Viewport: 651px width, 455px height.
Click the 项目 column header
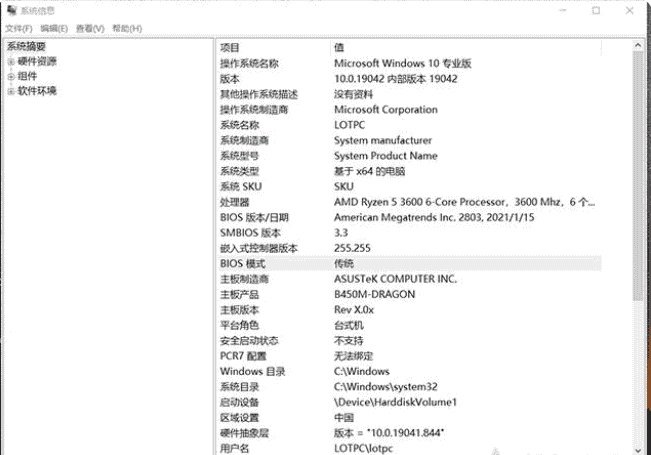(x=231, y=47)
